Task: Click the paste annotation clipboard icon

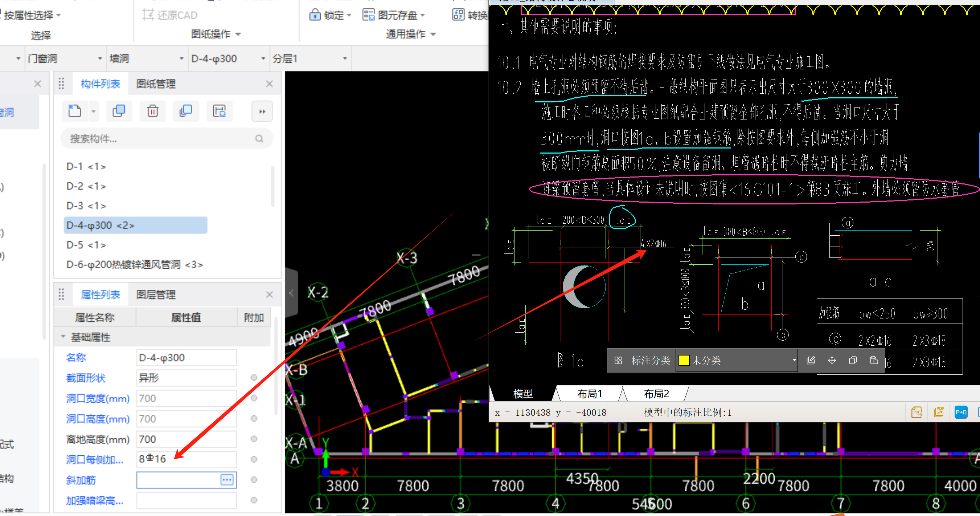Action: coord(874,360)
